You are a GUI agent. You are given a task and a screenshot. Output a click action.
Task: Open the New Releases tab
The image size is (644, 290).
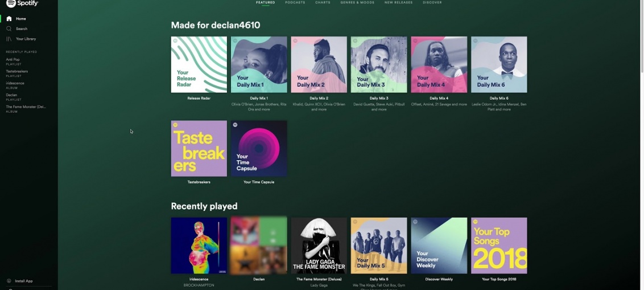[x=398, y=2]
